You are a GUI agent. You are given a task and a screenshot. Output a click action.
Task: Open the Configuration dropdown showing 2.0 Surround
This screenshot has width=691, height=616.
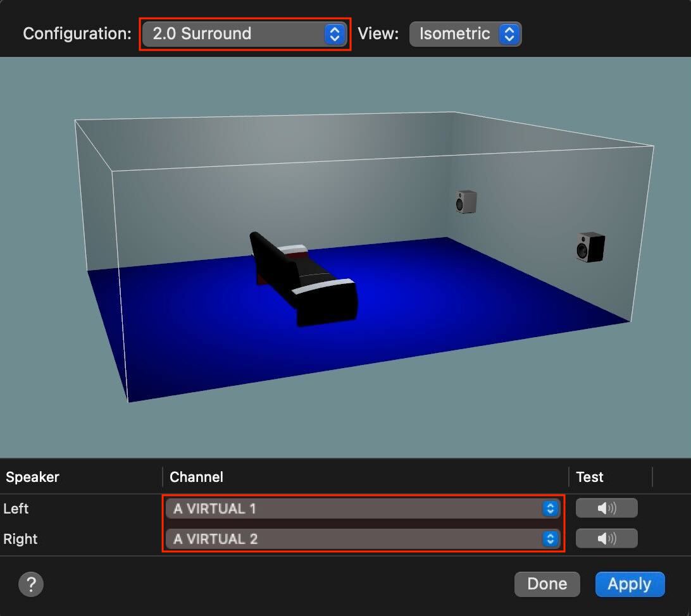(245, 34)
